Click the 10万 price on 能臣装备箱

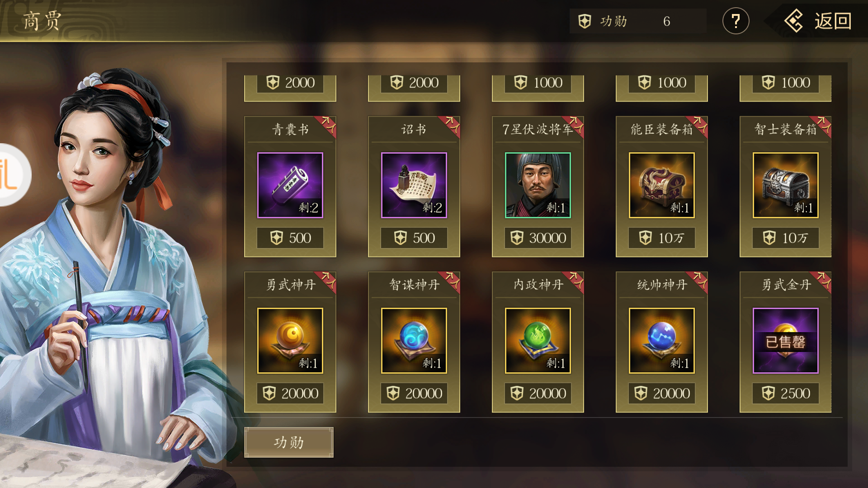661,238
